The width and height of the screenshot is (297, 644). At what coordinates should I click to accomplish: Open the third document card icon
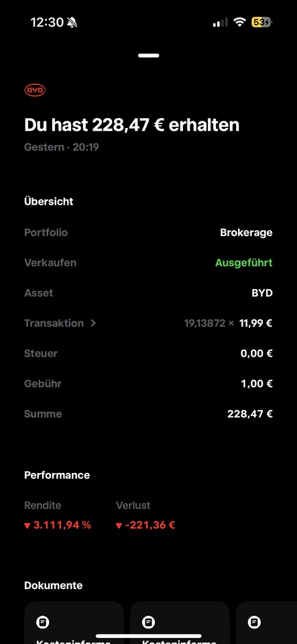254,623
